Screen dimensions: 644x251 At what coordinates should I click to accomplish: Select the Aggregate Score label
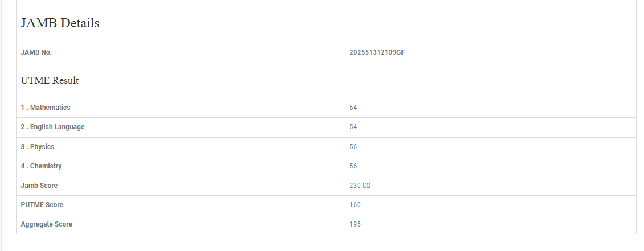(47, 224)
